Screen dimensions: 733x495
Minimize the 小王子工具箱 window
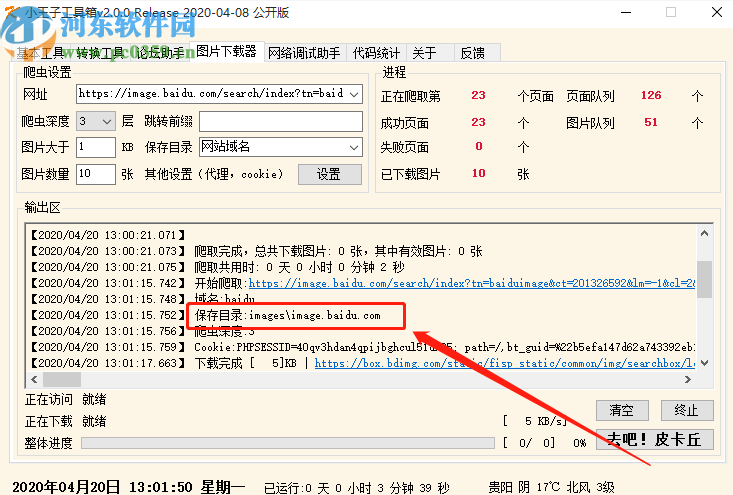[x=626, y=12]
